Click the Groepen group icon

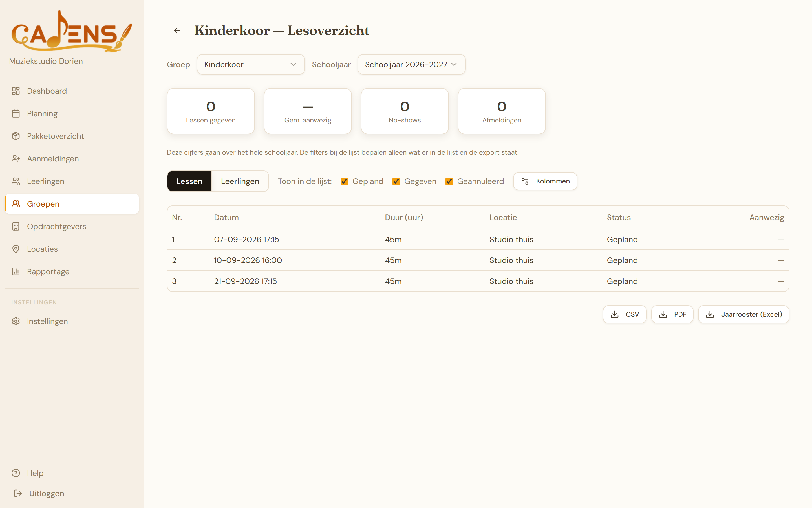(16, 203)
